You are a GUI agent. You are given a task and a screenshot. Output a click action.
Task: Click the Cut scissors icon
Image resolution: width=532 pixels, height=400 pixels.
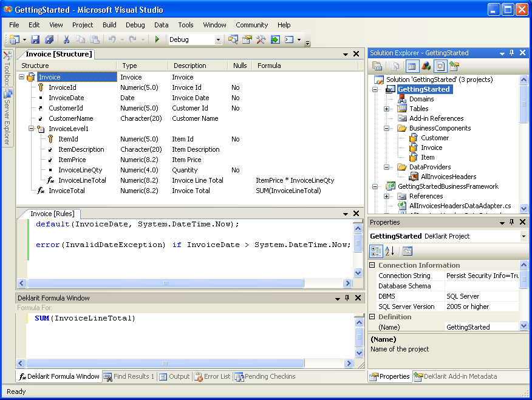67,39
